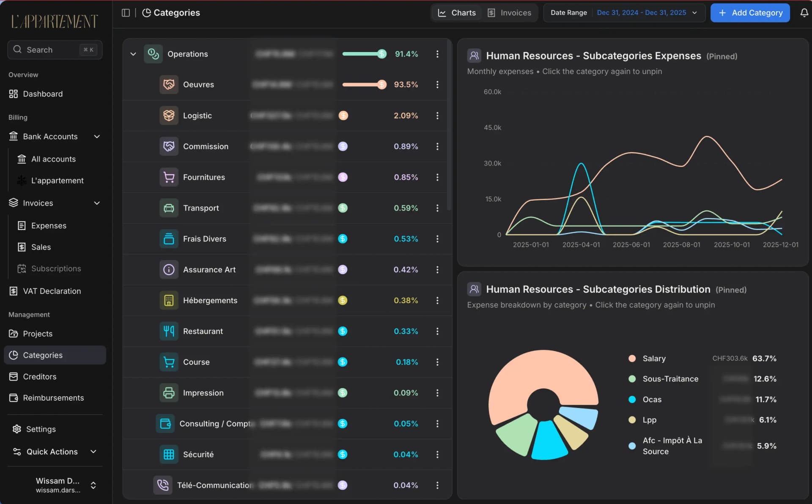Click the Restaurant fork-knife icon
The height and width of the screenshot is (504, 812).
[169, 331]
